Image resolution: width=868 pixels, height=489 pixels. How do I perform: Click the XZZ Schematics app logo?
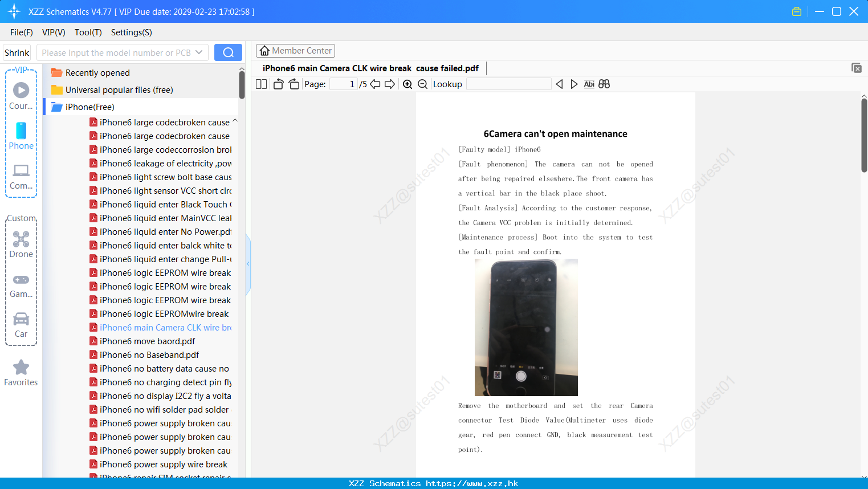click(14, 11)
